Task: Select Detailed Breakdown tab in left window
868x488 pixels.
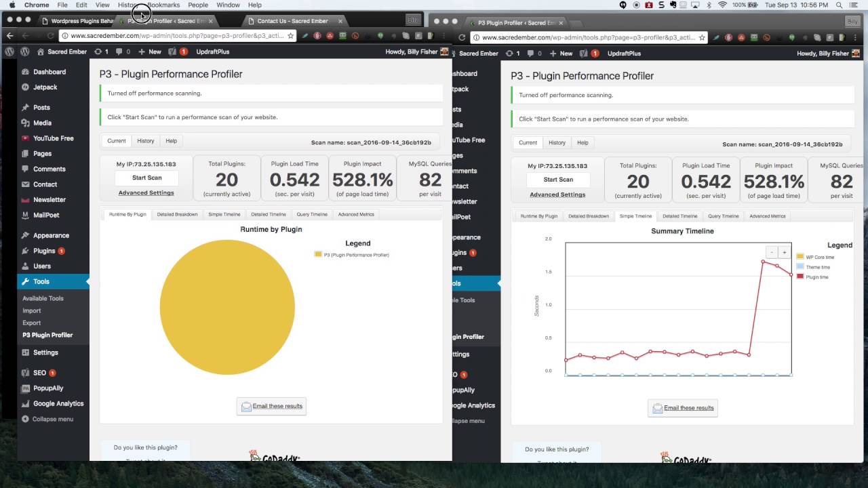Action: [177, 214]
